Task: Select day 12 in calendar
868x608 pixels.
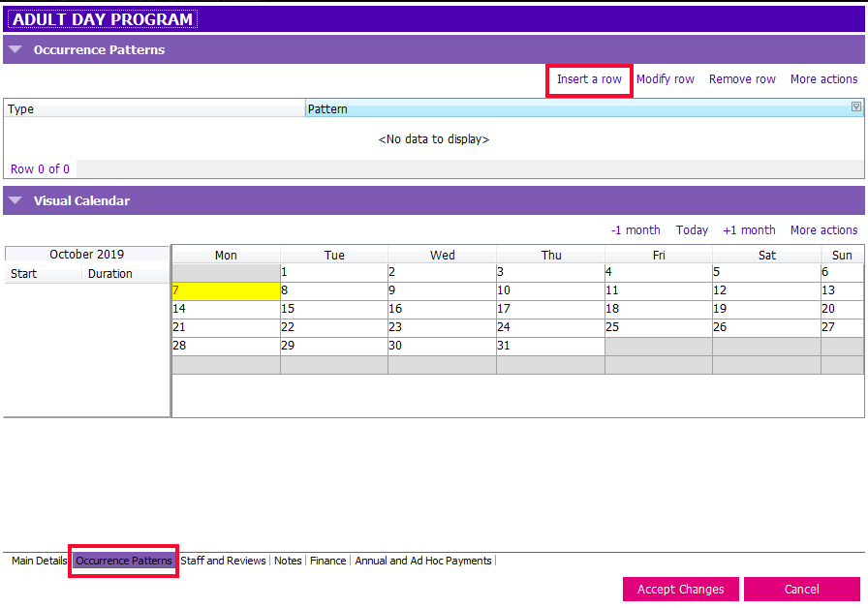Action: tap(766, 291)
